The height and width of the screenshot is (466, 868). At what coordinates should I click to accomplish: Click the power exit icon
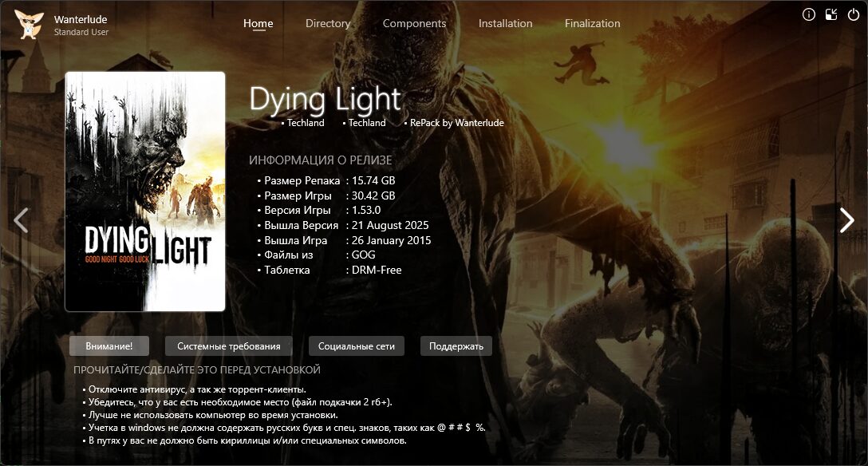pyautogui.click(x=854, y=14)
